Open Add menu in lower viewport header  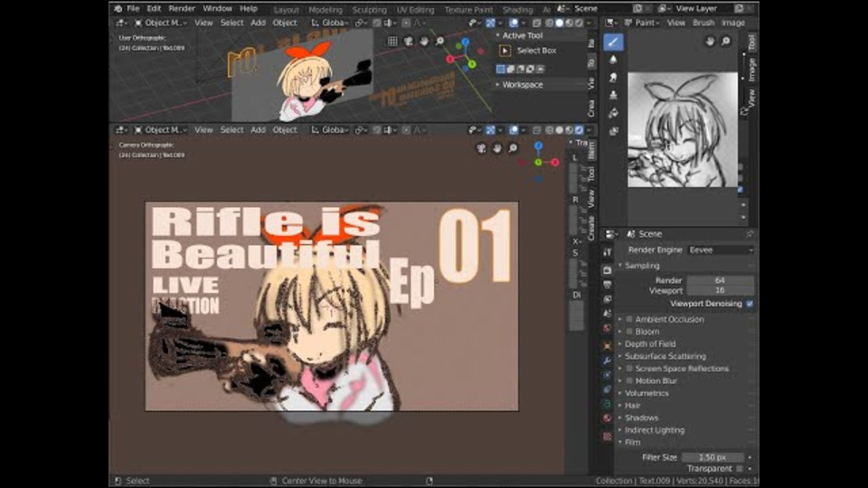click(258, 130)
